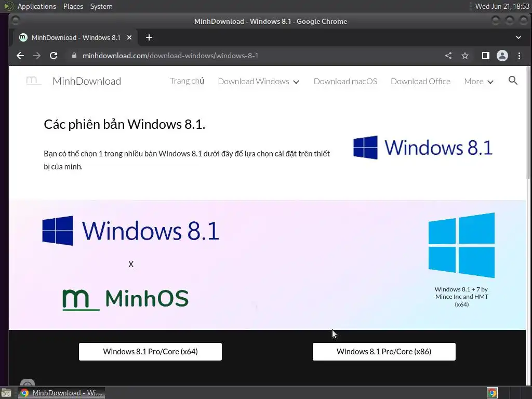Open the Download macOS menu item

345,82
